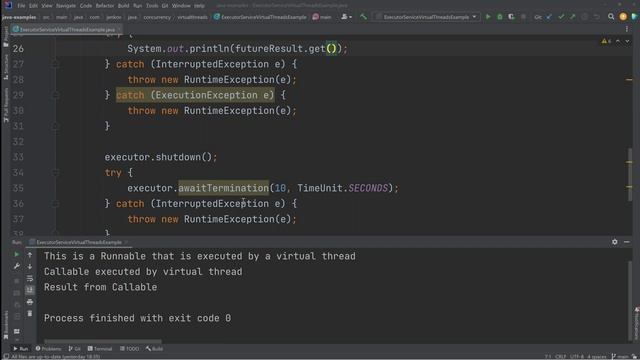Open the Tools menu
Viewport: 640px width, 360px height.
pos(152,6)
